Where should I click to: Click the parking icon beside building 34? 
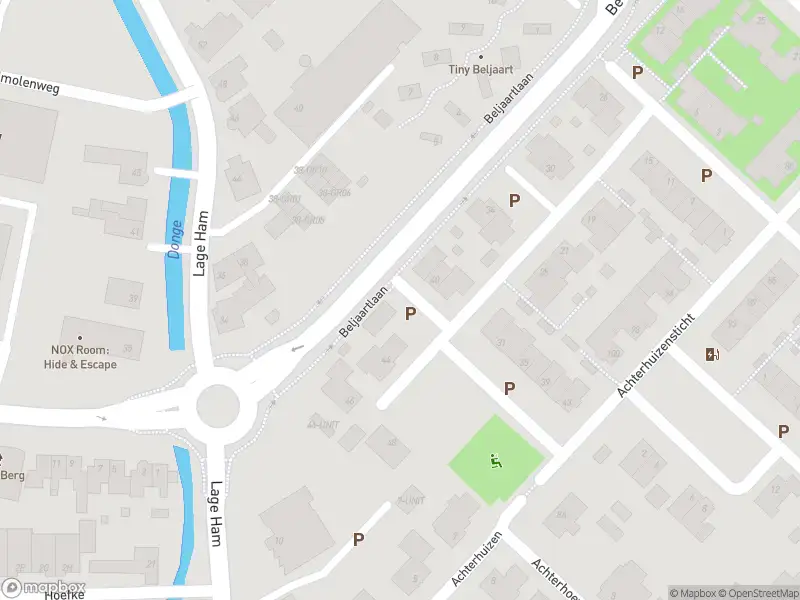[x=514, y=201]
